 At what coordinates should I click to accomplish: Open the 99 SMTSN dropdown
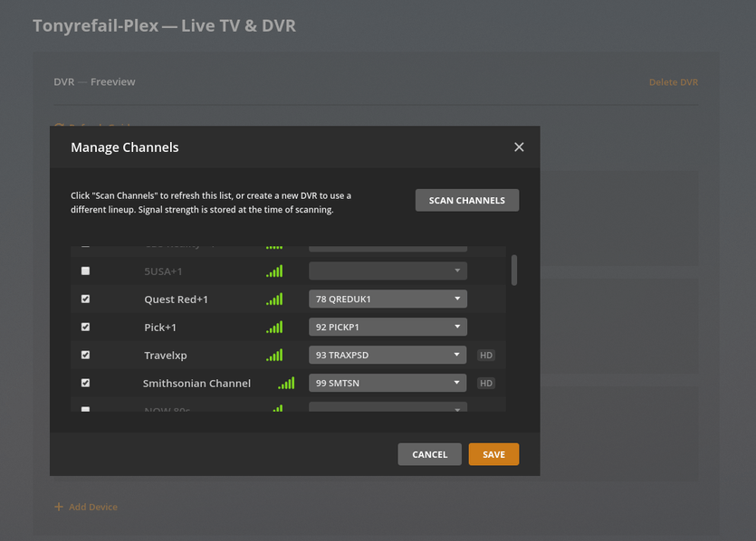click(388, 383)
